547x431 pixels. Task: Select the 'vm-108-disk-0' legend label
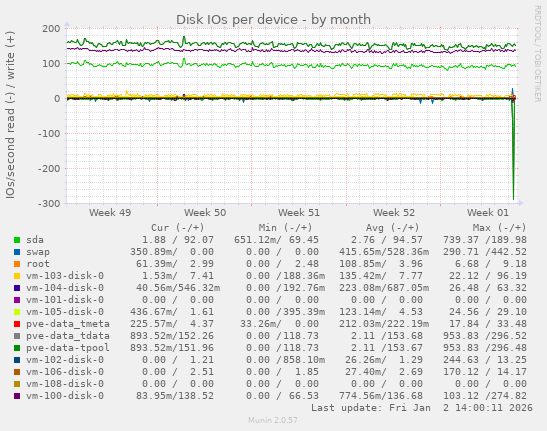(x=65, y=384)
